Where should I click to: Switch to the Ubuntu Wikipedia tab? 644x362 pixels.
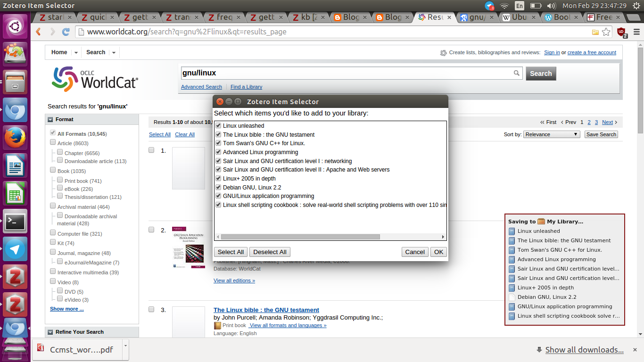[x=519, y=17]
